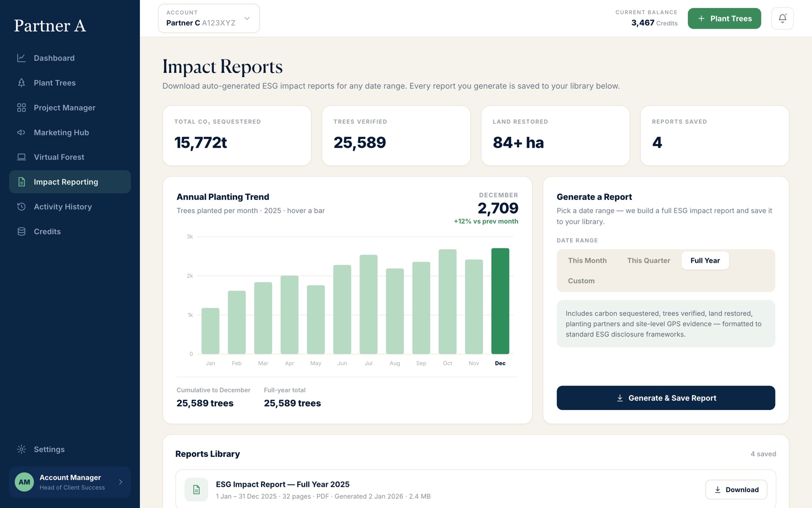
Task: Download ESG Impact Report Full Year 2025
Action: point(736,489)
